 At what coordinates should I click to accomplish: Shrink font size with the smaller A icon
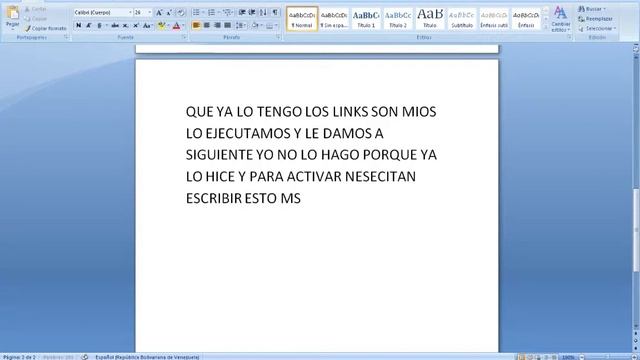pyautogui.click(x=169, y=13)
